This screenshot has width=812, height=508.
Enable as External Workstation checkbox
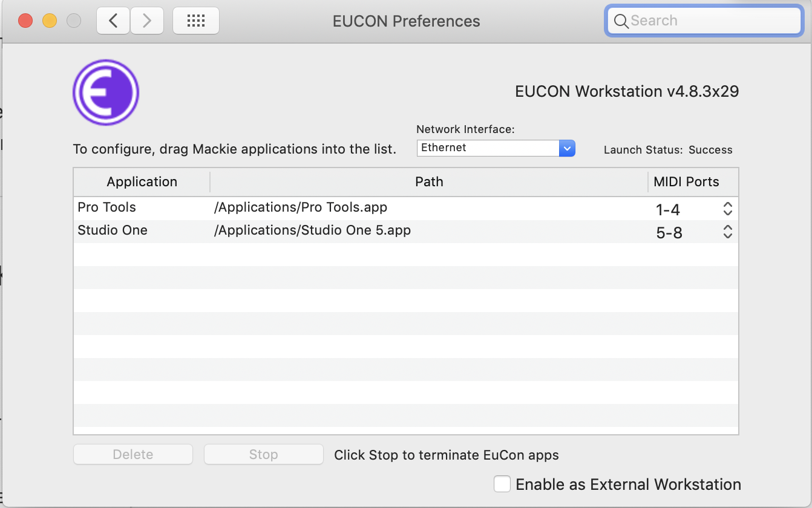pos(502,484)
